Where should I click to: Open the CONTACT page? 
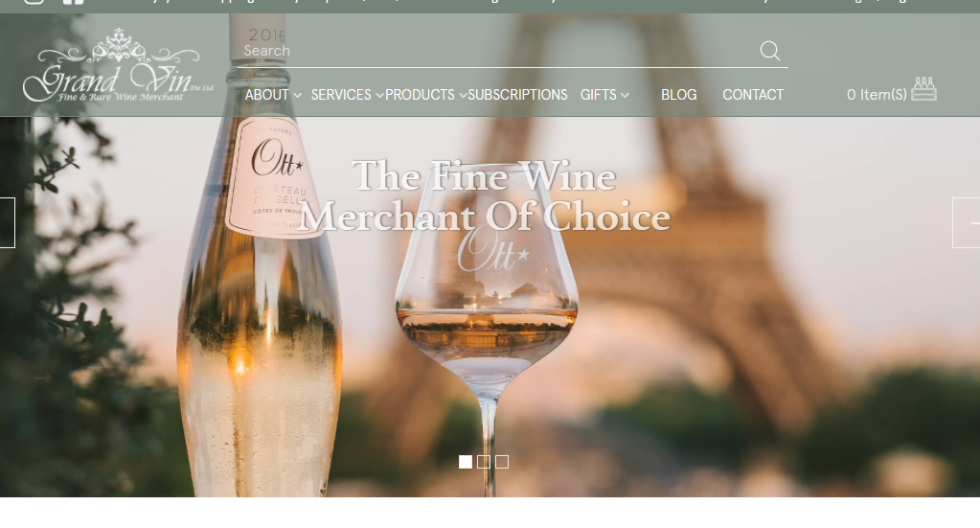(x=753, y=95)
